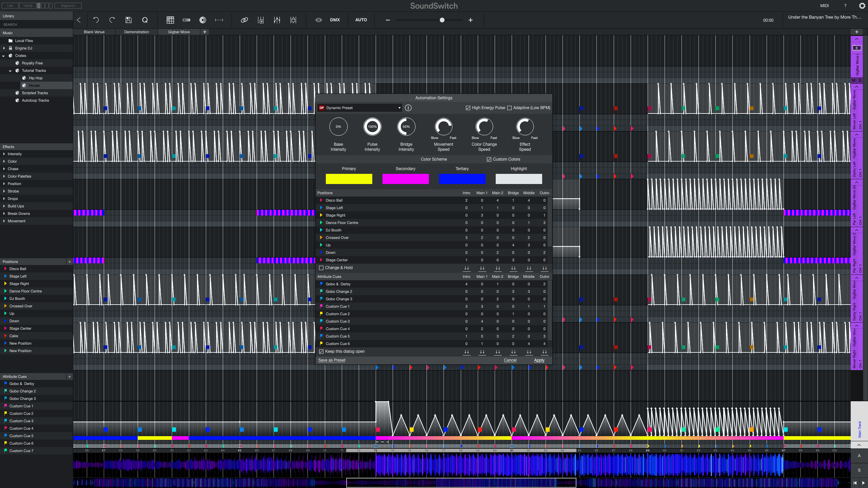Open the MIDI menu
This screenshot has width=868, height=488.
(x=825, y=6)
